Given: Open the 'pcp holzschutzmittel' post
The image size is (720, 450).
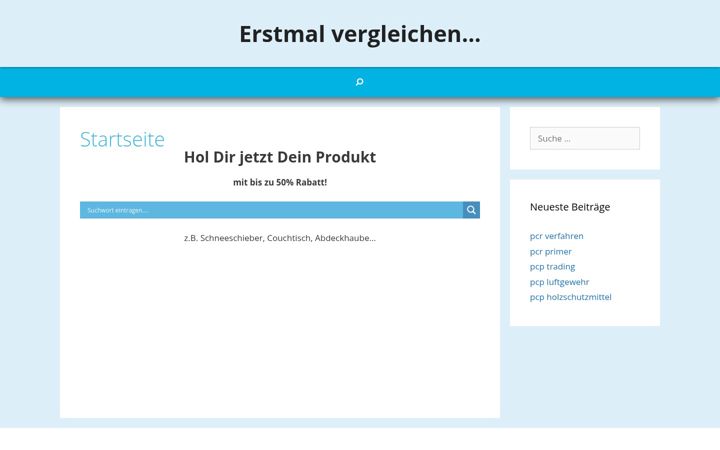Looking at the screenshot, I should click(570, 297).
